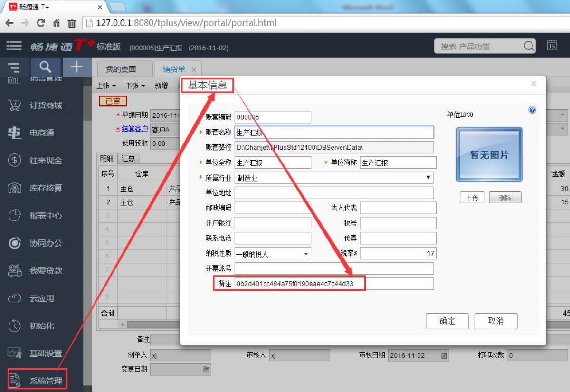The image size is (570, 392).
Task: Click the 打印次数 field
Action: click(x=537, y=356)
